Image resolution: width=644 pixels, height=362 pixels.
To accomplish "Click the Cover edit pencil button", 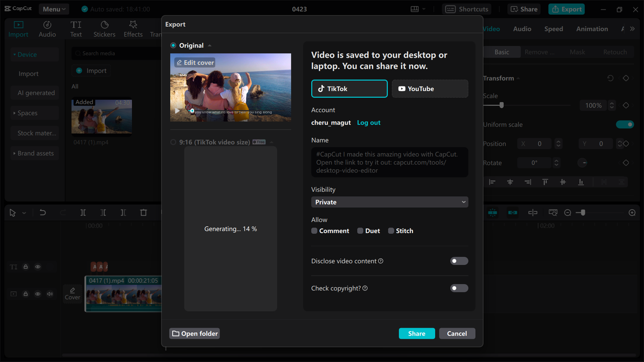I will (x=72, y=294).
